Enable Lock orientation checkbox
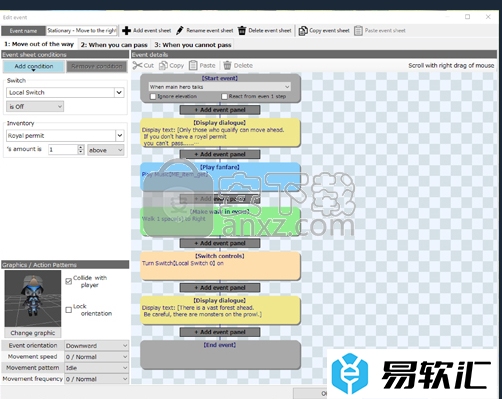Viewport: 502px width, 399px height. [x=69, y=310]
